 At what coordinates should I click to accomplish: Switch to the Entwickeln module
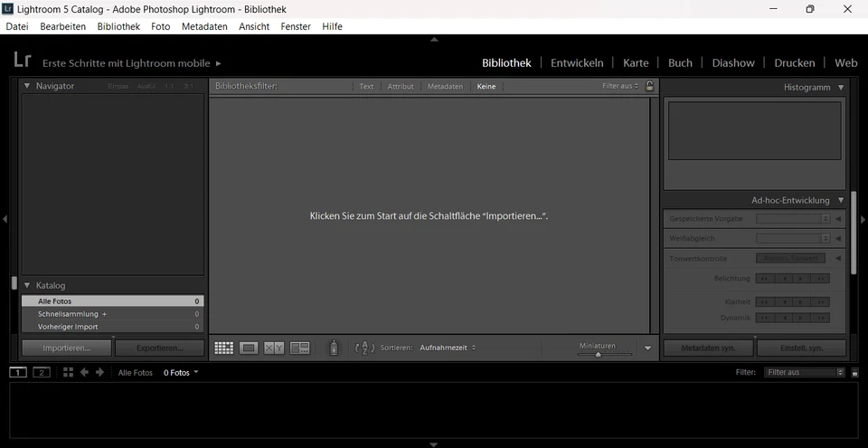[577, 62]
